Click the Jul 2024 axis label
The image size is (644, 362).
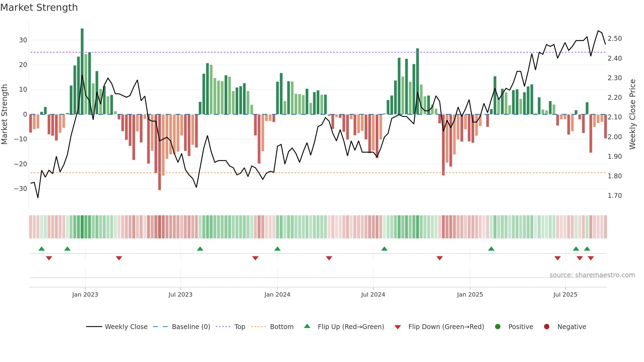(373, 294)
